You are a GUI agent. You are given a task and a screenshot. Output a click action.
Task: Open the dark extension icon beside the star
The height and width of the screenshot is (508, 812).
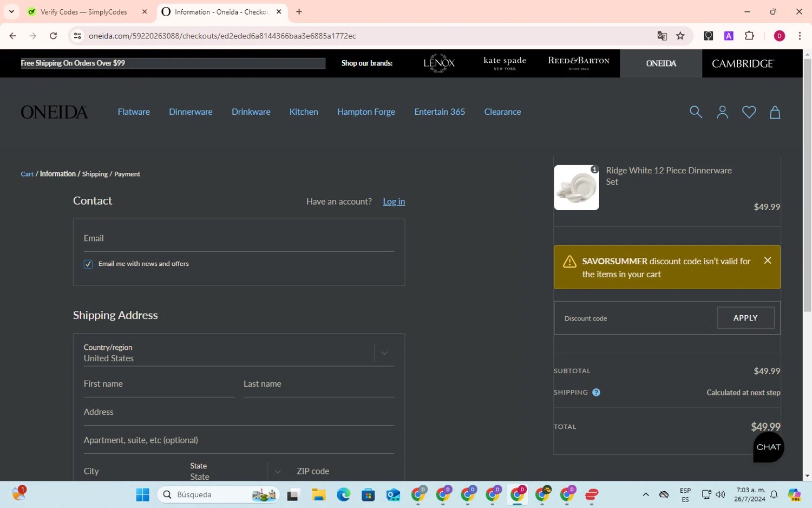point(708,36)
